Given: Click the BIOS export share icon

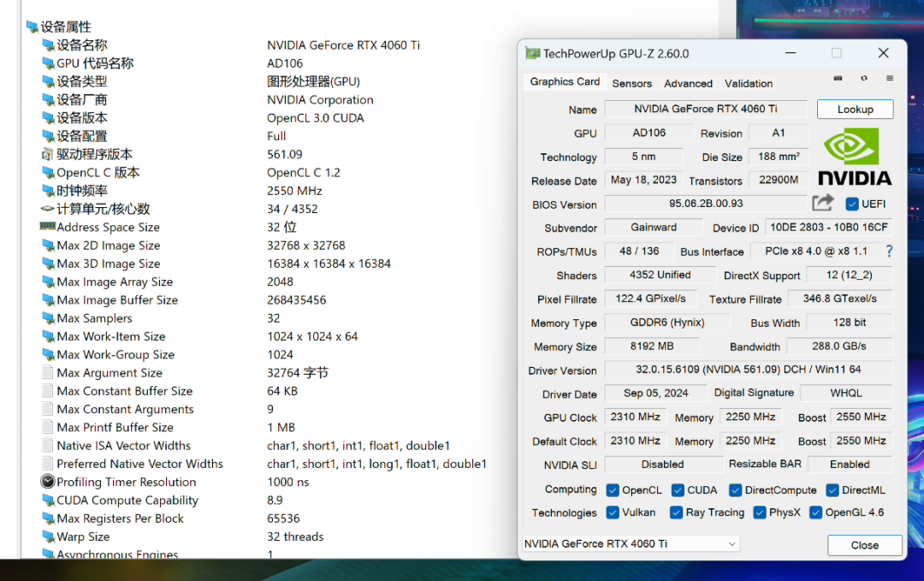Looking at the screenshot, I should pos(823,203).
